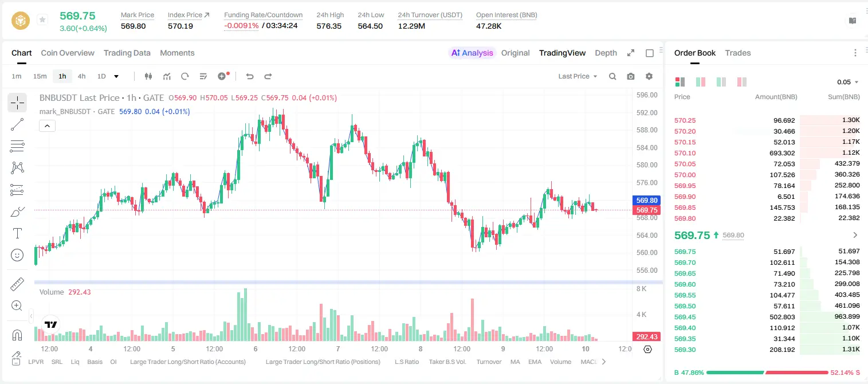868x384 pixels.
Task: Open the emoji sticker tool
Action: coord(17,255)
